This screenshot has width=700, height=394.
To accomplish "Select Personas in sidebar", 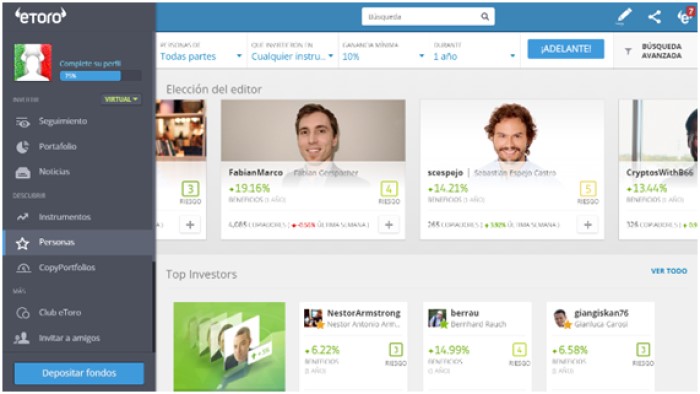I will (x=79, y=242).
